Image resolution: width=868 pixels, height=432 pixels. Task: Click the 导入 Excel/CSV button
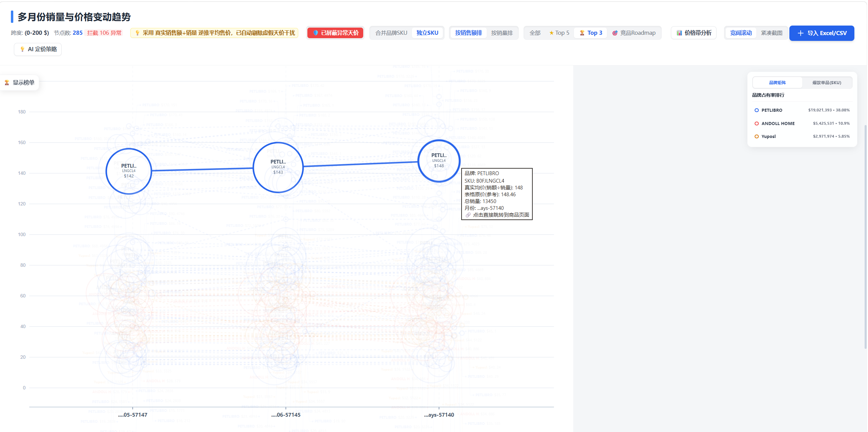click(821, 33)
